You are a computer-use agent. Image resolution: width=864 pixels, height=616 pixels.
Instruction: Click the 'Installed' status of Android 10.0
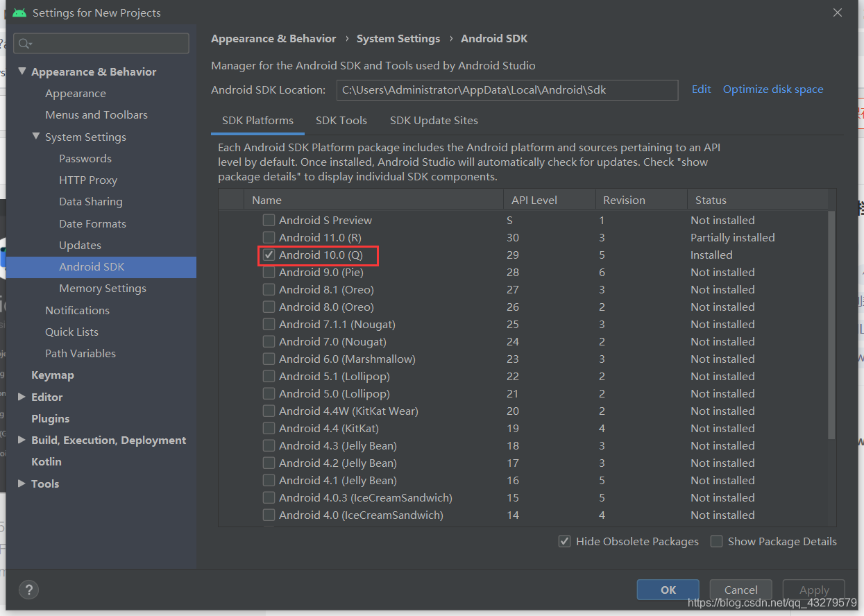point(711,255)
